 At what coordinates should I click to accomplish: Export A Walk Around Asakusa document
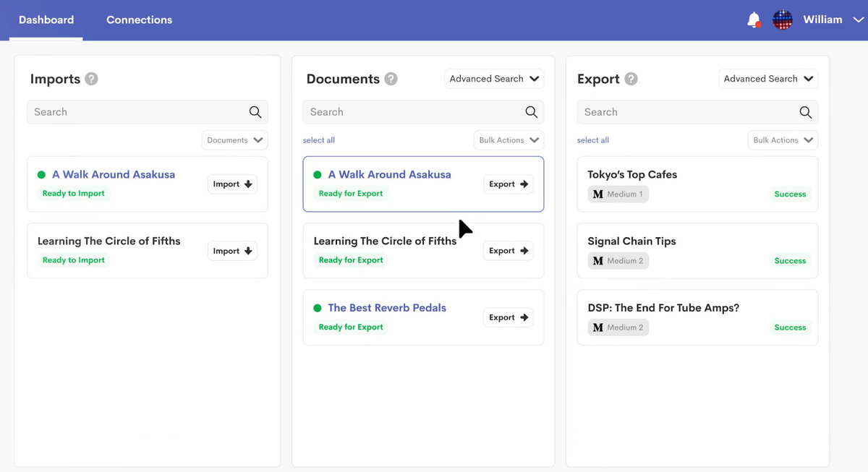[x=508, y=184]
